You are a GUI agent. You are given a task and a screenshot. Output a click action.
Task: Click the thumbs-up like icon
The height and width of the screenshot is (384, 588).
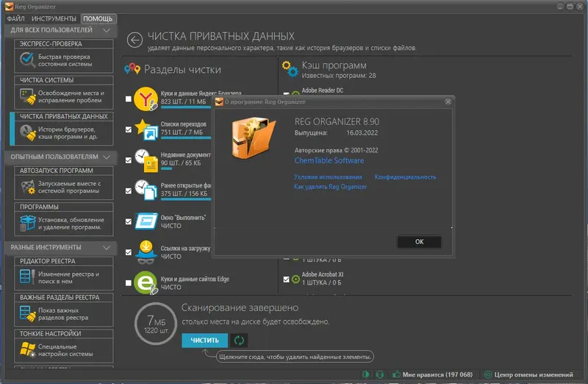pyautogui.click(x=396, y=374)
